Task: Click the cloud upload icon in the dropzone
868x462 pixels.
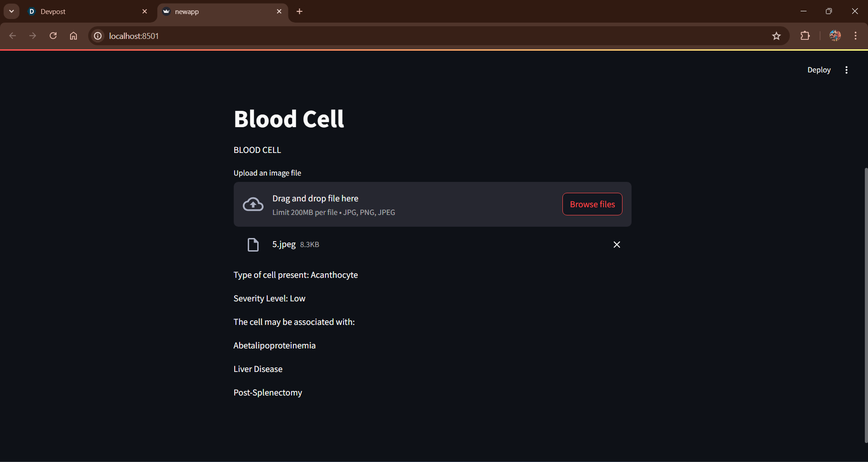Action: pyautogui.click(x=253, y=204)
